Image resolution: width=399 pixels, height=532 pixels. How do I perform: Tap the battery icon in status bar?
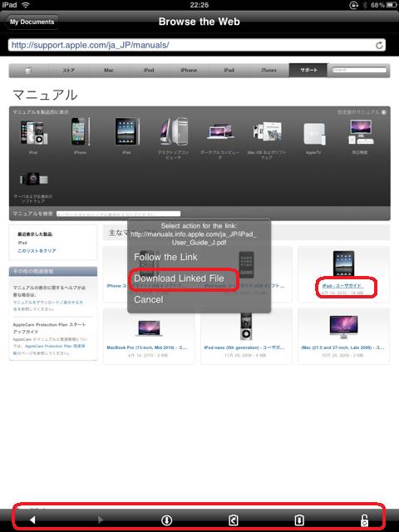coord(392,5)
